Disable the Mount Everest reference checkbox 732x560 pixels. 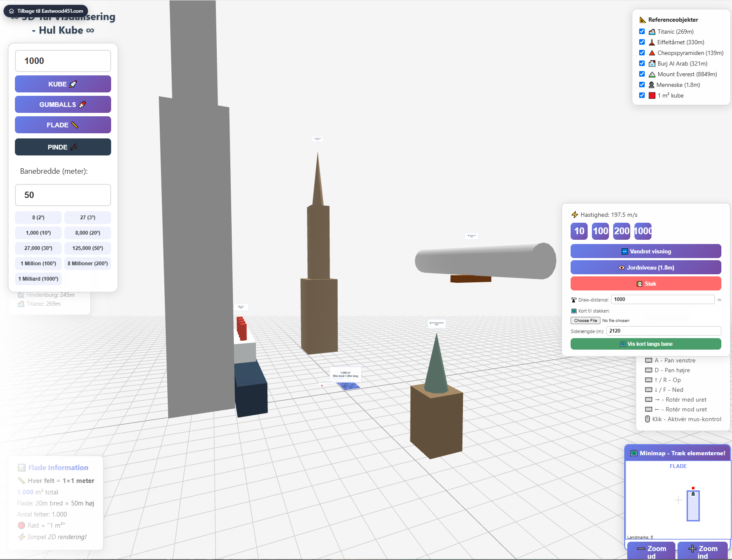click(x=642, y=74)
